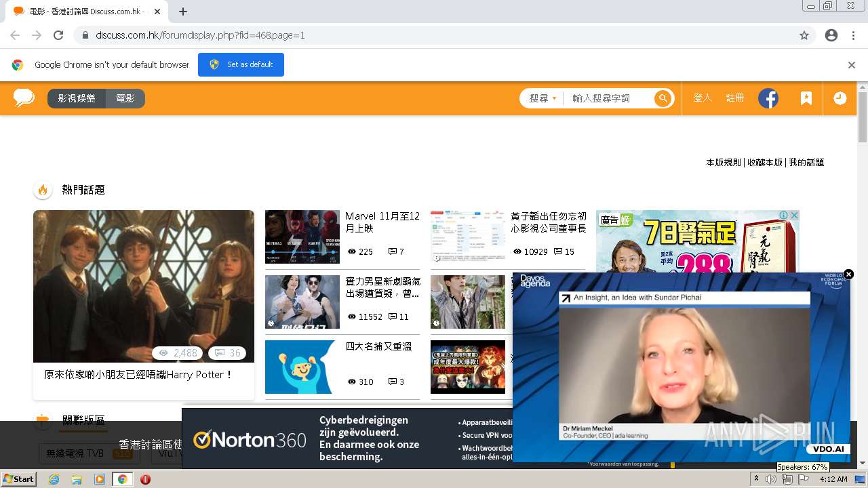Screen dimensions: 868x488
Task: Open a new browser tab
Action: 182,12
